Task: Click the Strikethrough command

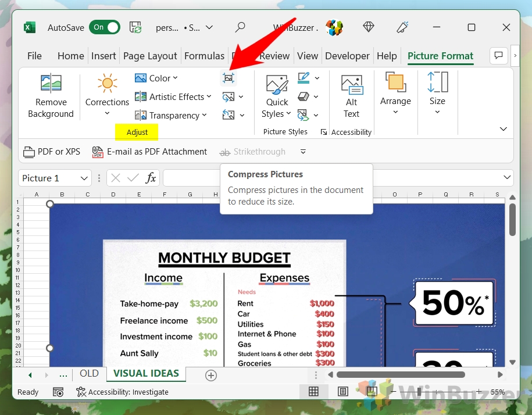Action: 253,152
